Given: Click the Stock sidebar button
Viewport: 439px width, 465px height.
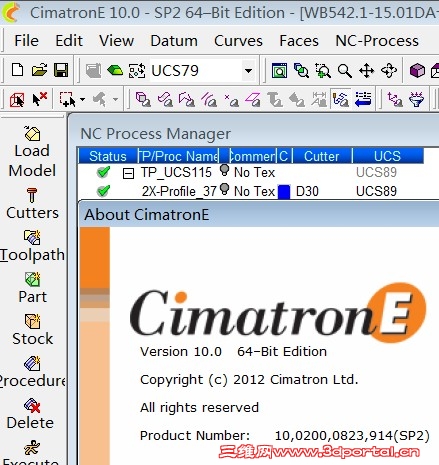Looking at the screenshot, I should (x=32, y=330).
